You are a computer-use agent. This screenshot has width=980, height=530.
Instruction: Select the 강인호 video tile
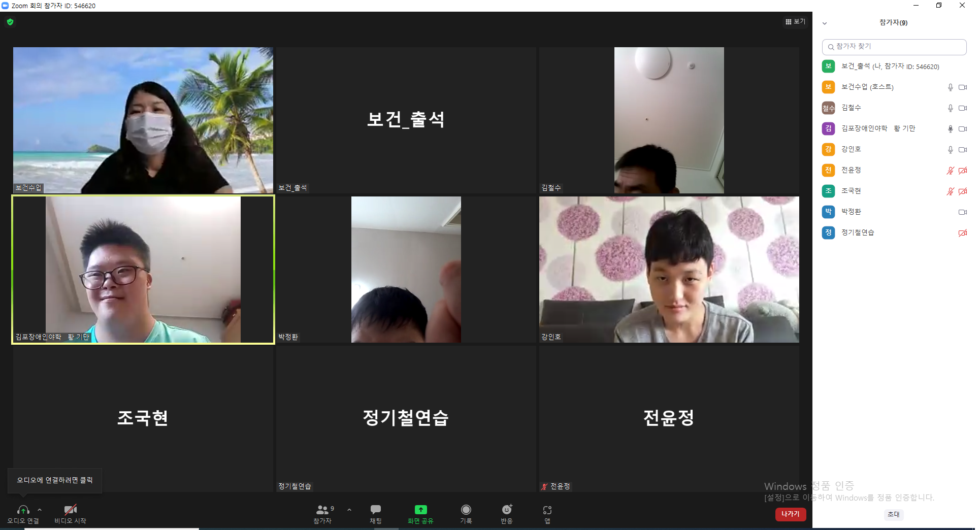(x=669, y=270)
